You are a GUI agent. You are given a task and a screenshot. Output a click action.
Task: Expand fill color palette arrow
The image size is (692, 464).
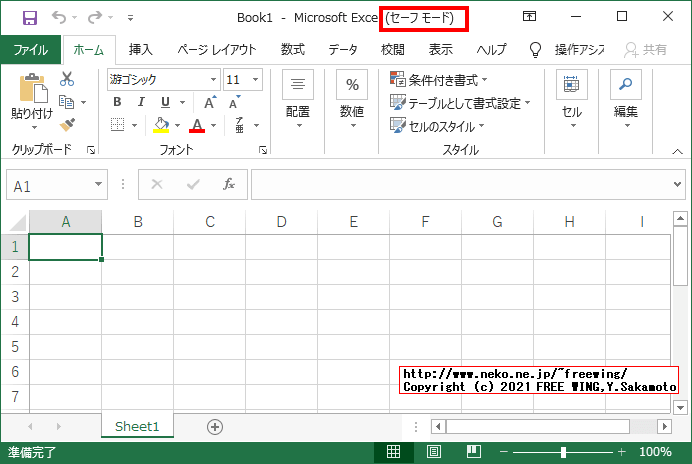tap(177, 125)
